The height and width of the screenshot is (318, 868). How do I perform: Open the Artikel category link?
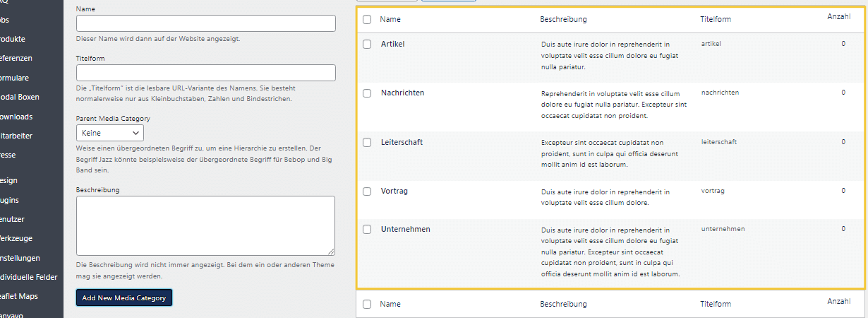point(392,45)
